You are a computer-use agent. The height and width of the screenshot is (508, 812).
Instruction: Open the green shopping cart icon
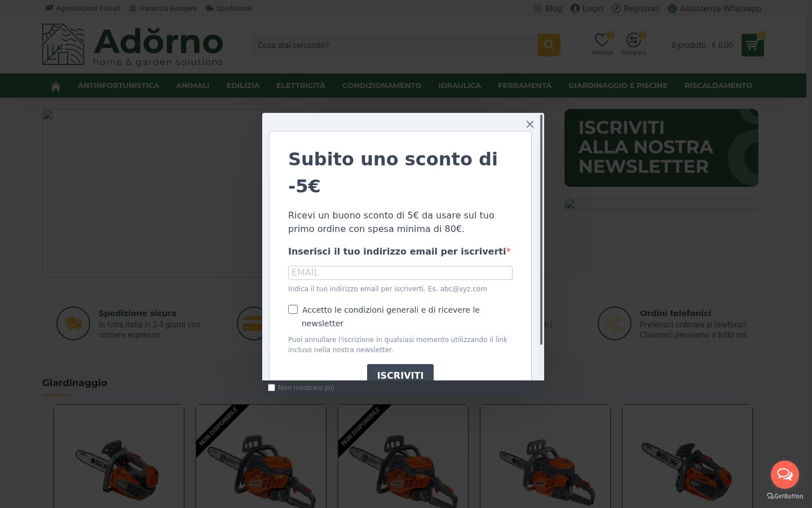[x=752, y=45]
